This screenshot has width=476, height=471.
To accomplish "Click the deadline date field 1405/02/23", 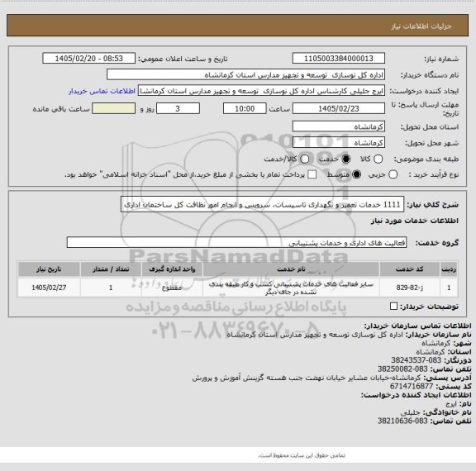I will pos(339,108).
